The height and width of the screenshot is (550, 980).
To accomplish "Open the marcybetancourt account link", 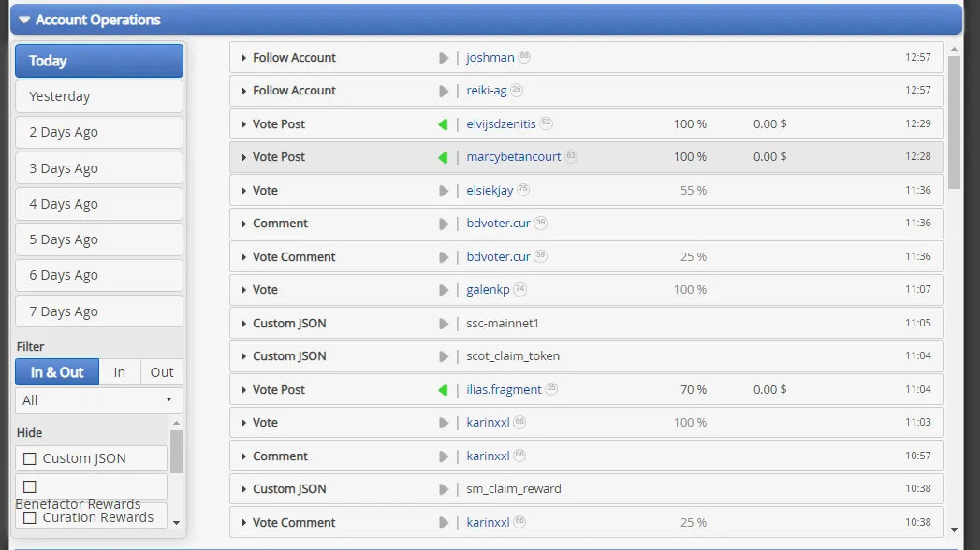I will pos(513,157).
